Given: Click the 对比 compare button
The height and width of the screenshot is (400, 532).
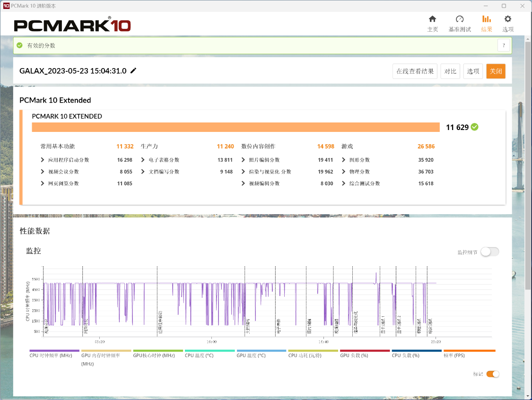Looking at the screenshot, I should tap(450, 71).
